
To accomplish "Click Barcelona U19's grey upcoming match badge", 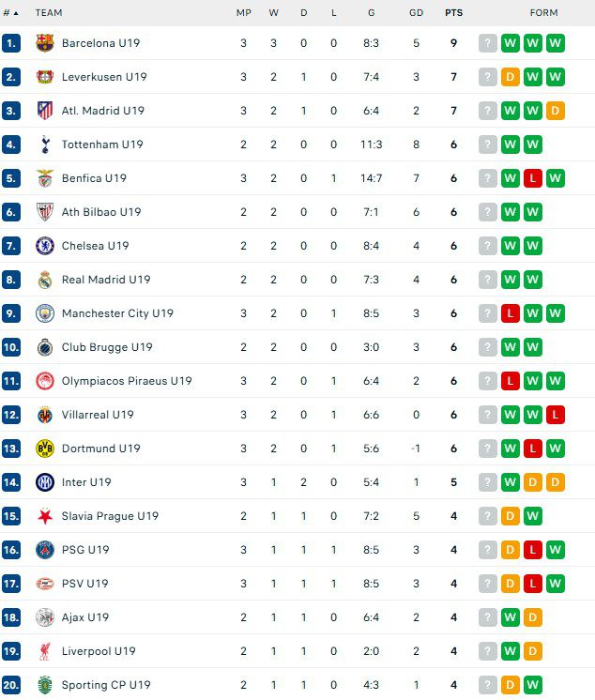I will [x=488, y=43].
